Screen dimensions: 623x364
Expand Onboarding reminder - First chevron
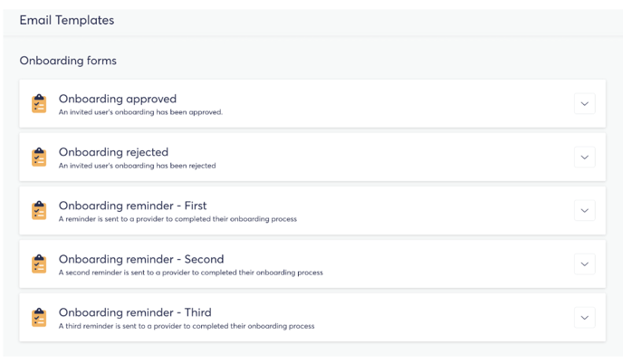click(x=584, y=211)
